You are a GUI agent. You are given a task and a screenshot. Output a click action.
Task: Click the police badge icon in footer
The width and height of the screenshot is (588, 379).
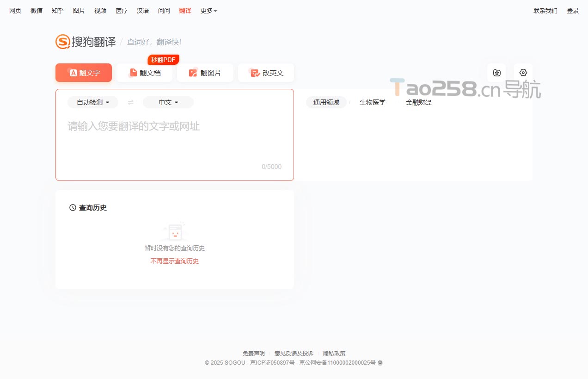pyautogui.click(x=380, y=363)
